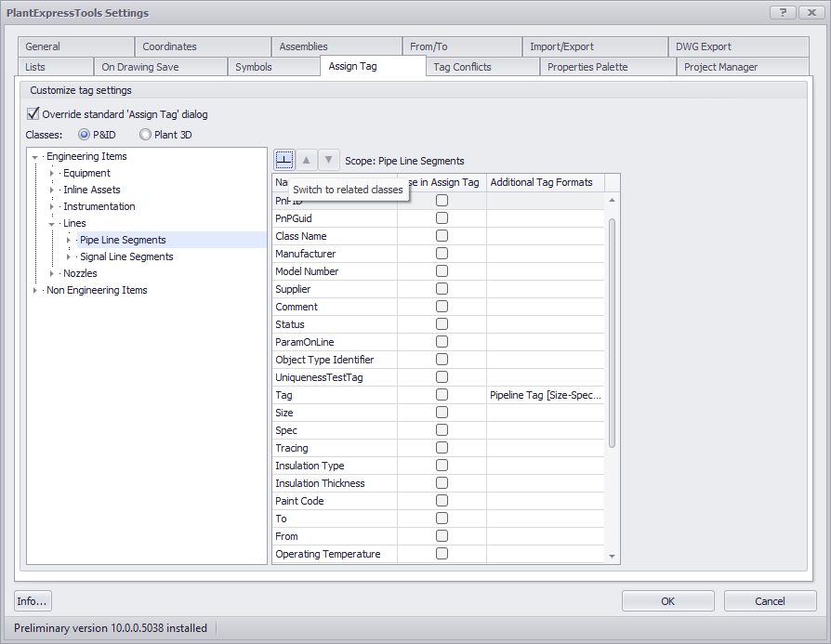Expand the Instrumentation tree node

point(51,206)
